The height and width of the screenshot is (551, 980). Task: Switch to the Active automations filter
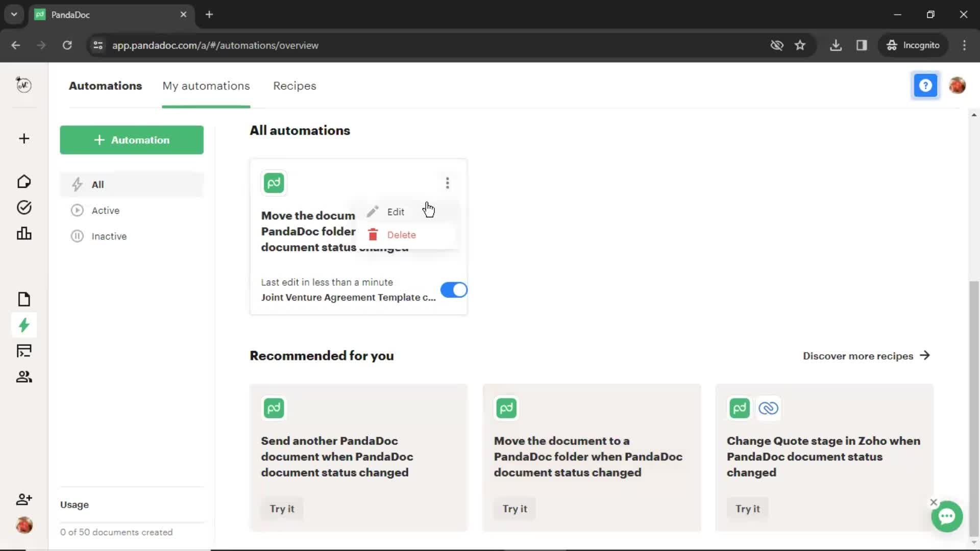pos(106,211)
